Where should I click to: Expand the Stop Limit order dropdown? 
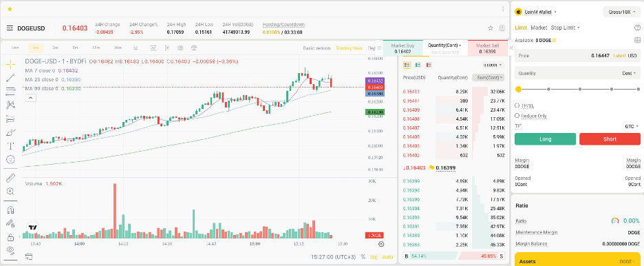coord(565,28)
